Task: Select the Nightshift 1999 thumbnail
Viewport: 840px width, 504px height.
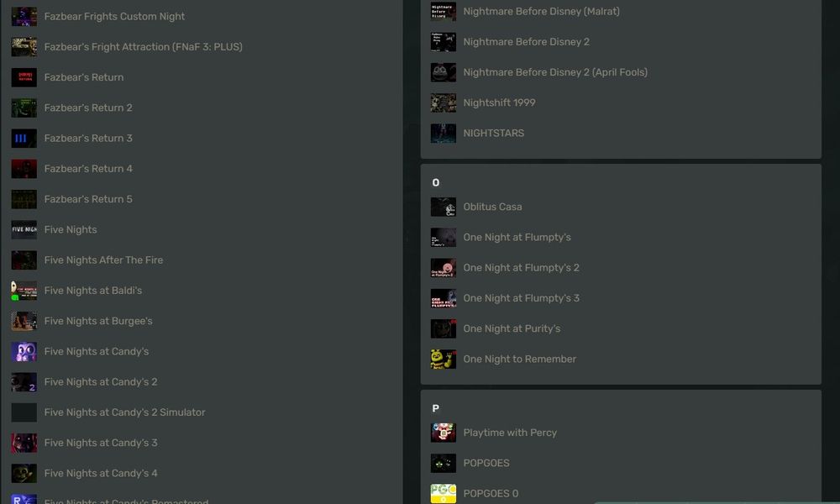Action: tap(443, 102)
